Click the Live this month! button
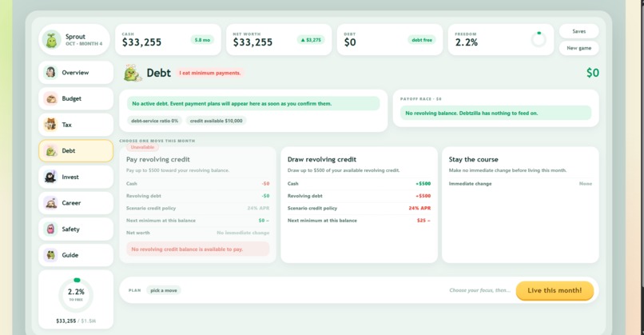Viewport: 644px width, 335px height. click(x=555, y=290)
